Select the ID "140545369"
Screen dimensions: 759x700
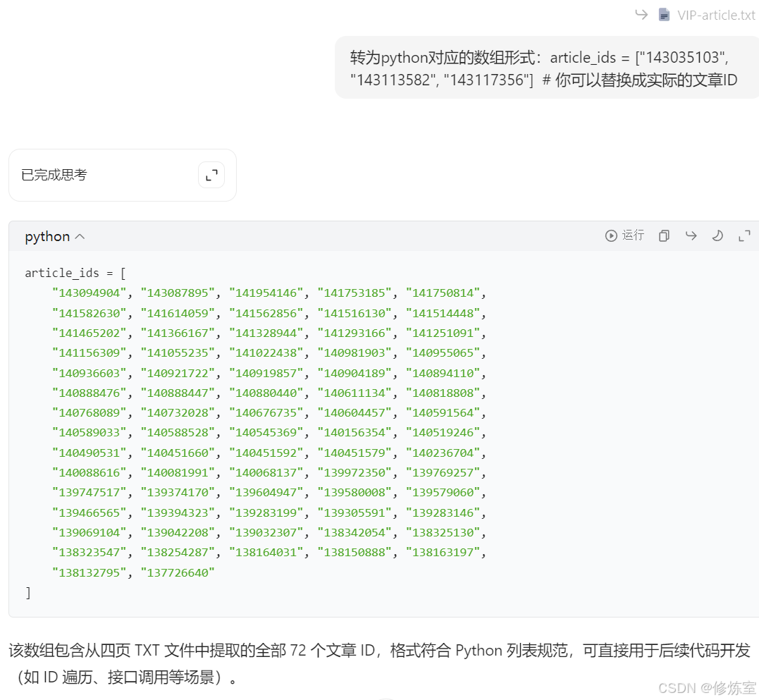(x=266, y=433)
